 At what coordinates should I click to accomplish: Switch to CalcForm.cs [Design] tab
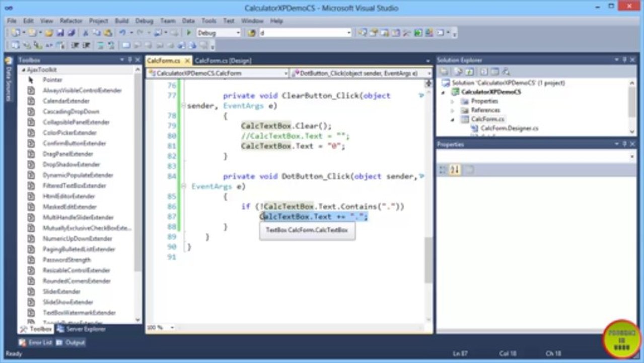click(223, 60)
